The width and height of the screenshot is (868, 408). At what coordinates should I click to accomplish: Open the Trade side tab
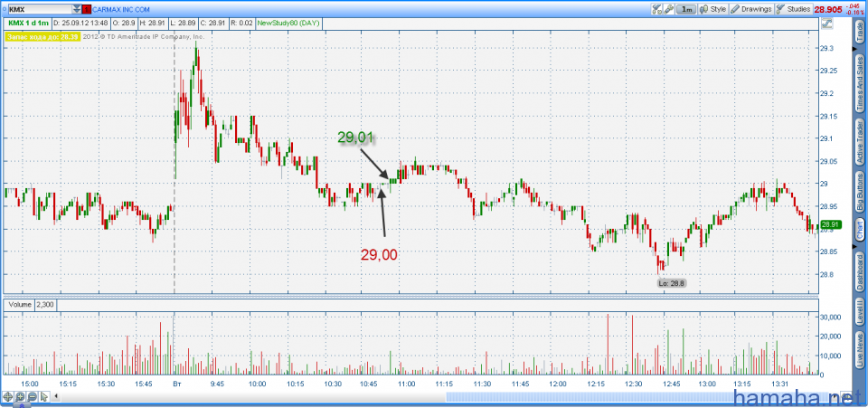pyautogui.click(x=859, y=36)
